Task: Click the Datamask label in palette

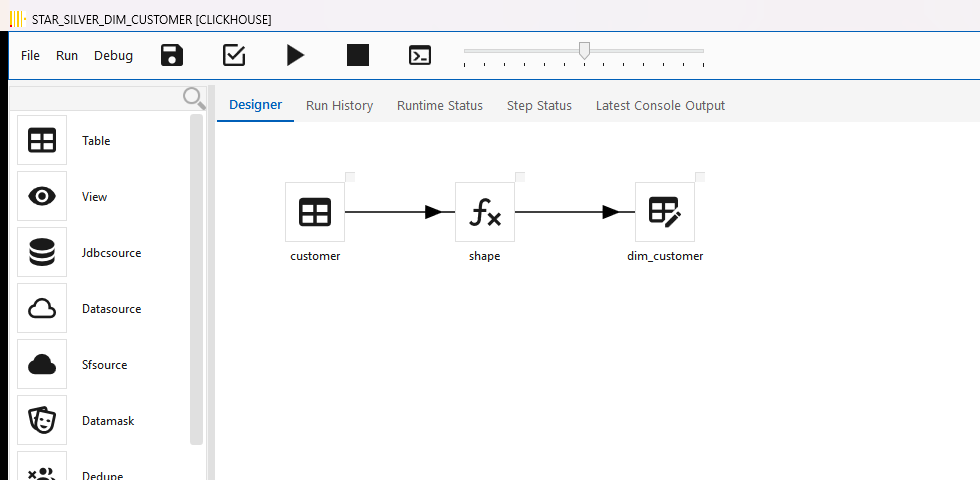Action: pos(108,421)
